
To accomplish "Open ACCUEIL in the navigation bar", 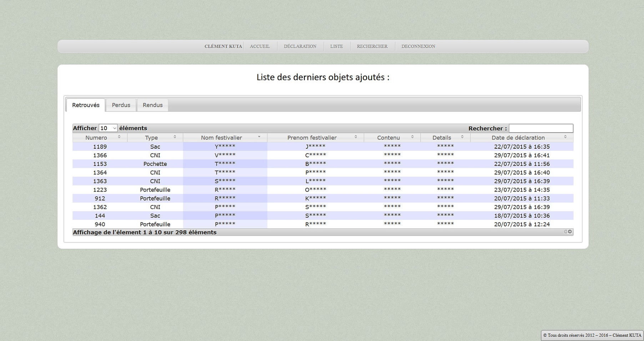I will pyautogui.click(x=260, y=46).
